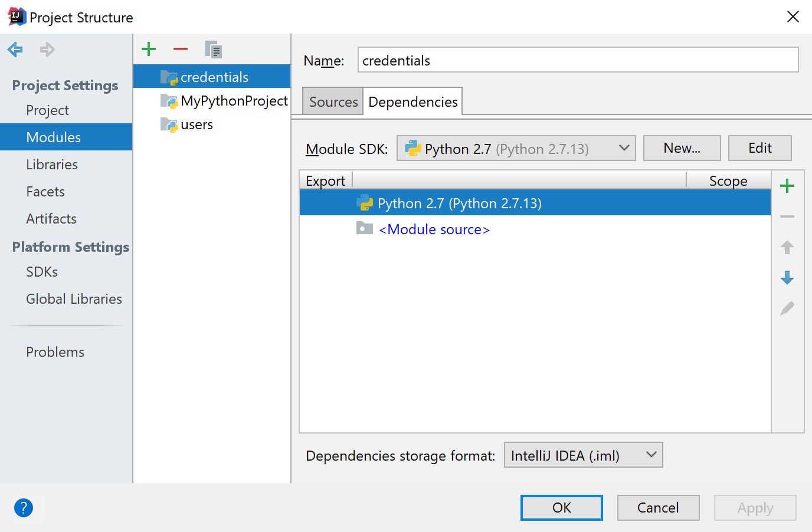Select the users module in the list
This screenshot has height=532, width=812.
195,124
